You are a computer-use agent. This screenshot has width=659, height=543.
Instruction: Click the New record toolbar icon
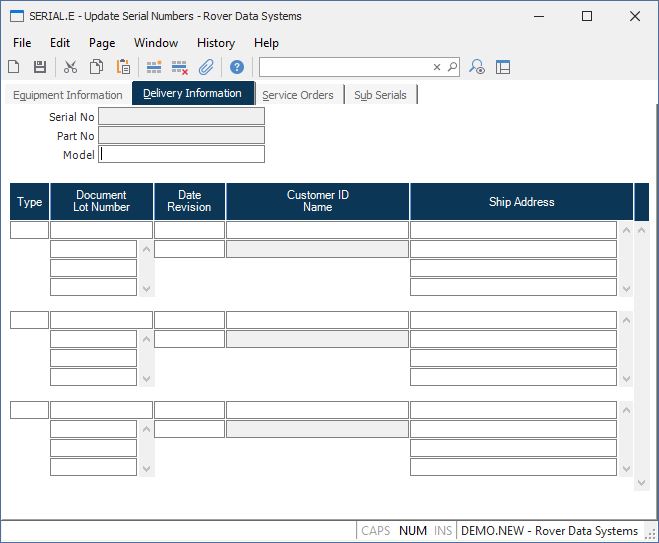(14, 67)
